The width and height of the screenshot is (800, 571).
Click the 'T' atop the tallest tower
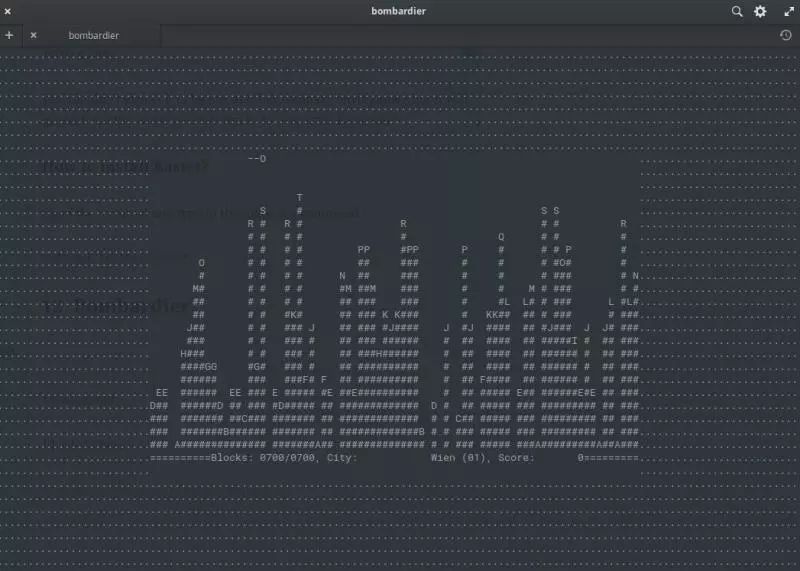[x=299, y=197]
